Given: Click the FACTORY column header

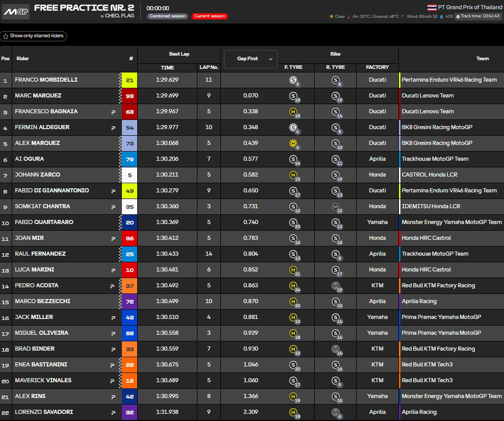Looking at the screenshot, I should pyautogui.click(x=377, y=67).
